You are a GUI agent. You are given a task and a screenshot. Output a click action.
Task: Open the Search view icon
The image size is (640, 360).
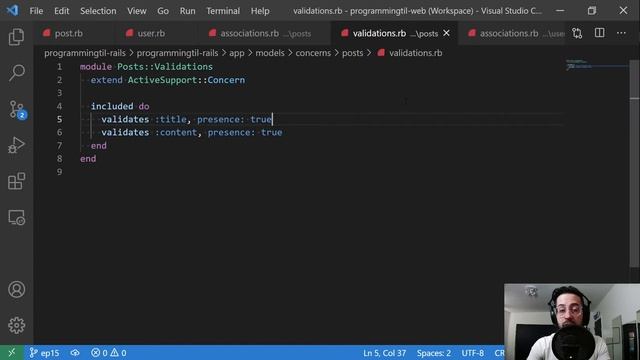click(16, 73)
